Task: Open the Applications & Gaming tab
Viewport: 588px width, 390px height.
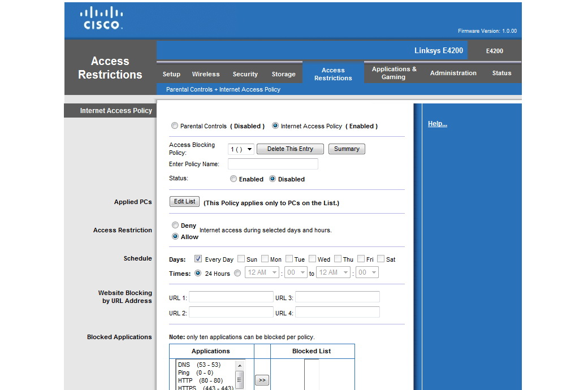Action: click(394, 73)
